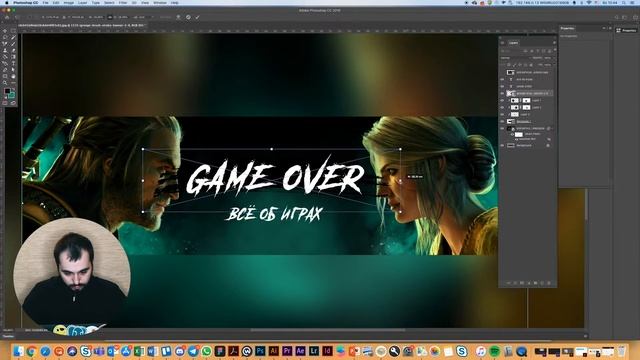640x360 pixels.
Task: Open Premiere Pro from the Dock
Action: point(287,351)
